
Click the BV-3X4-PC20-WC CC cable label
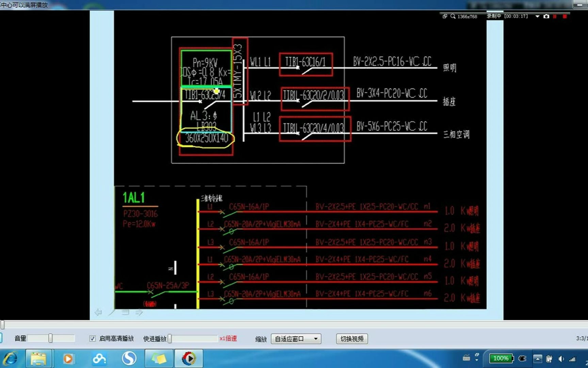click(x=392, y=93)
